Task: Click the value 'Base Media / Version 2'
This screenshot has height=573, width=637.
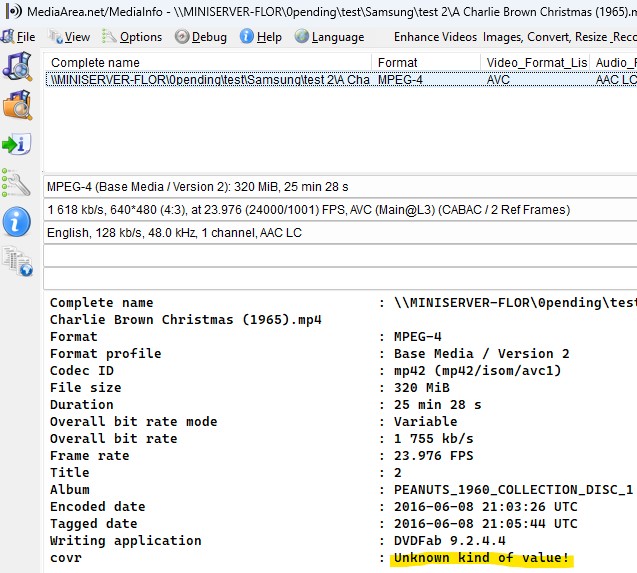Action: pyautogui.click(x=481, y=354)
